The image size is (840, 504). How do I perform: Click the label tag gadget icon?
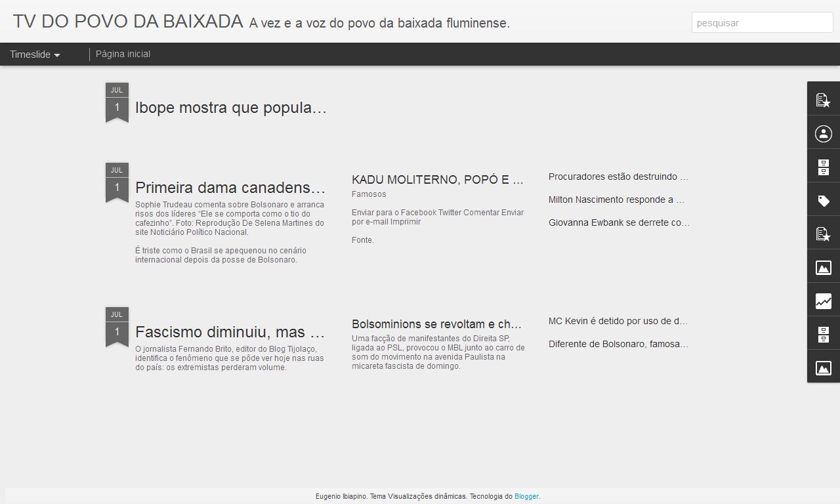(823, 201)
